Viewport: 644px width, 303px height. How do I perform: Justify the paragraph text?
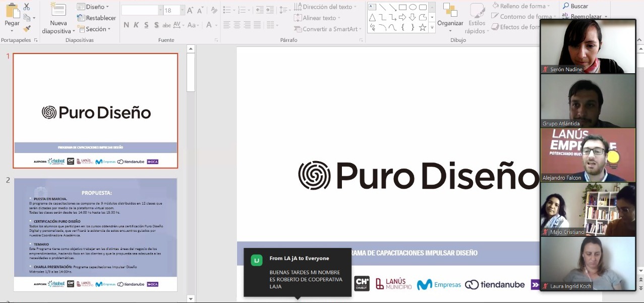[257, 25]
